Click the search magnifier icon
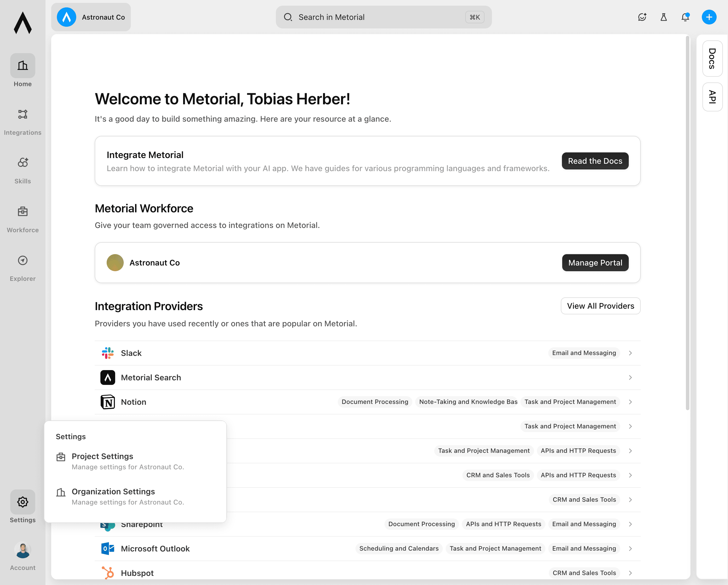This screenshot has width=728, height=585. pos(288,17)
